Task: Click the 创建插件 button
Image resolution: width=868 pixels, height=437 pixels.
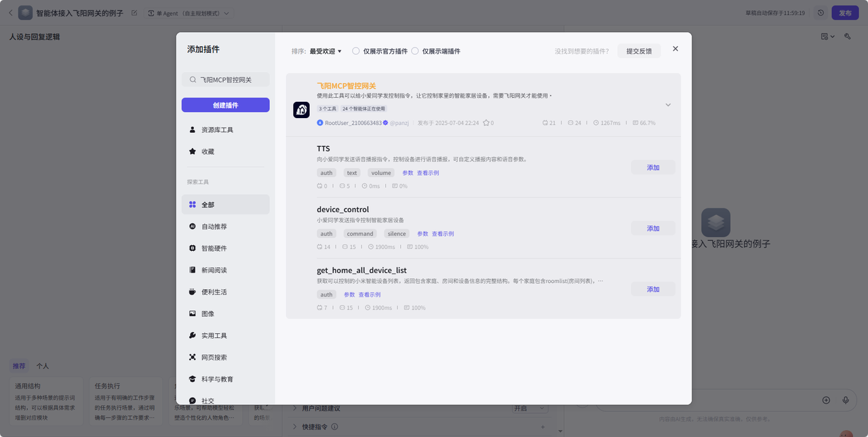Action: tap(225, 104)
